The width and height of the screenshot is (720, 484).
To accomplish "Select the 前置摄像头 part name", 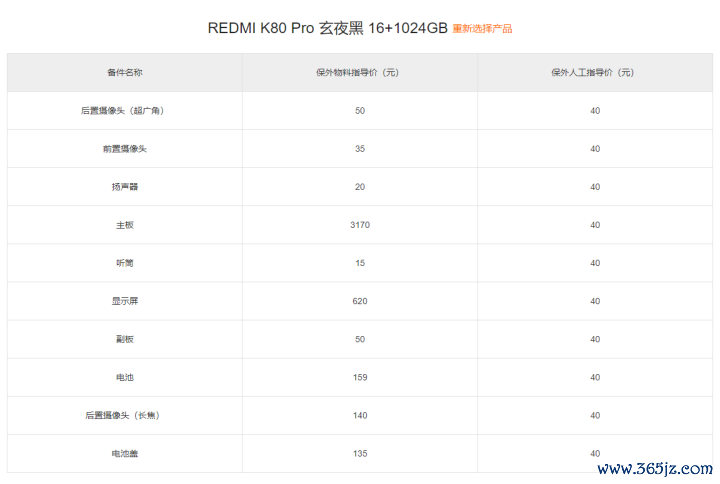I will pos(125,149).
